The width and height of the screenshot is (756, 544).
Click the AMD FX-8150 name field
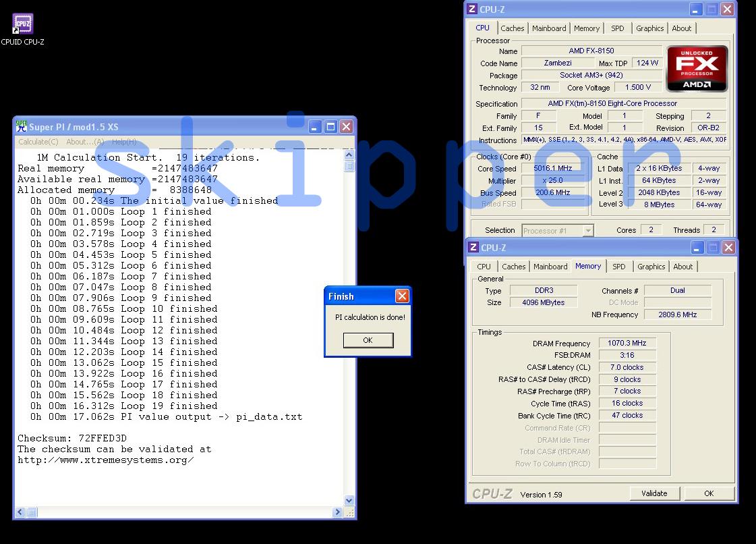[x=591, y=51]
